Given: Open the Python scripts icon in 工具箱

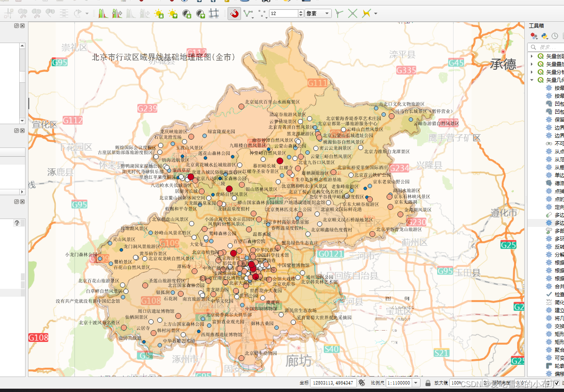Looking at the screenshot, I should coord(544,36).
